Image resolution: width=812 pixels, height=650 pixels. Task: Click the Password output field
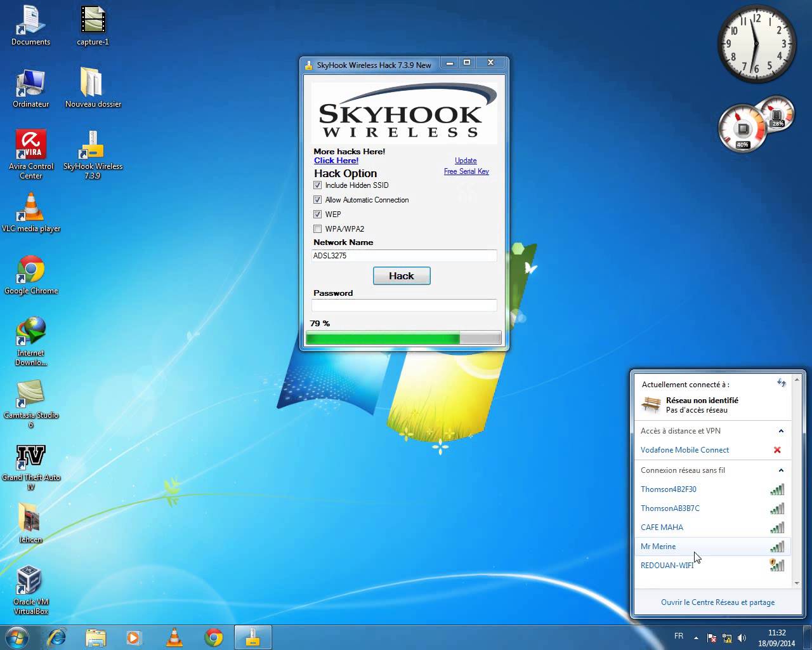[x=404, y=305]
